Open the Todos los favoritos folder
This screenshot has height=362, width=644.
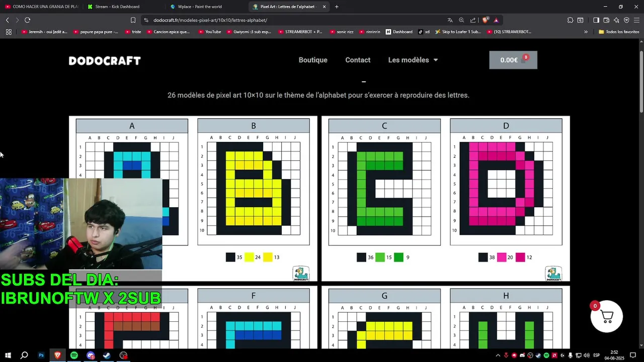click(x=619, y=32)
